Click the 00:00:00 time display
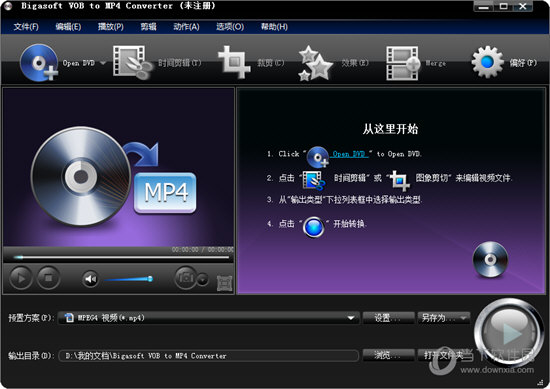 202,250
